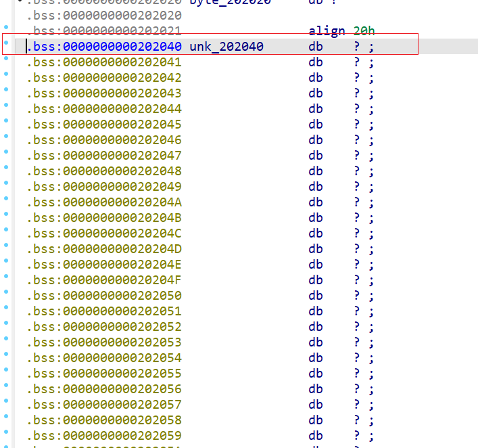Click the gutter dot beside address 20204B
478x448 pixels.
coord(5,214)
